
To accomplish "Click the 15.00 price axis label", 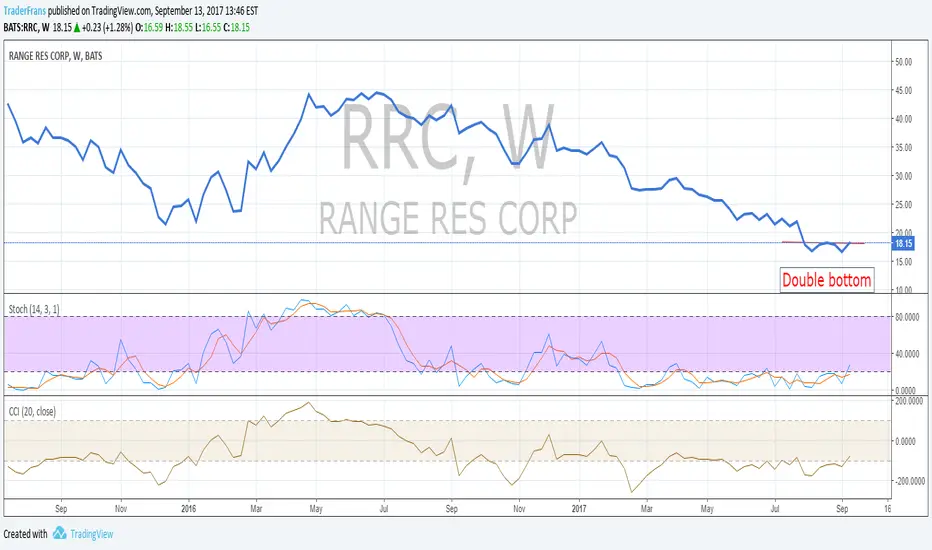I will [903, 262].
